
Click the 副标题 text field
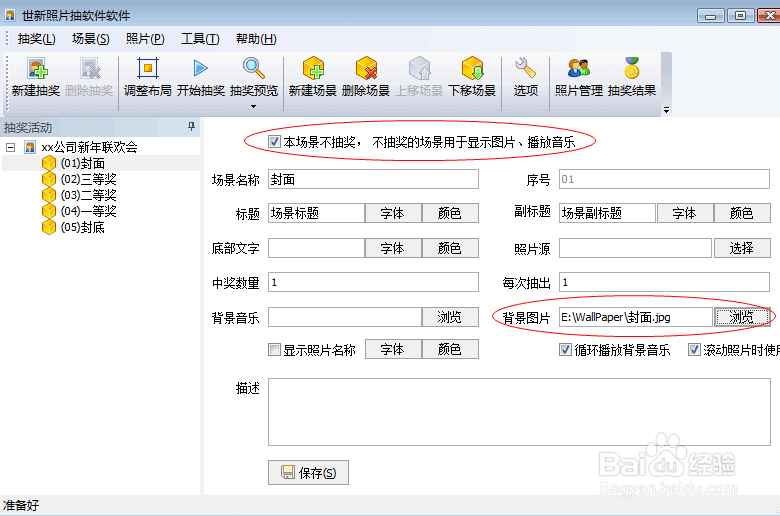pos(607,213)
